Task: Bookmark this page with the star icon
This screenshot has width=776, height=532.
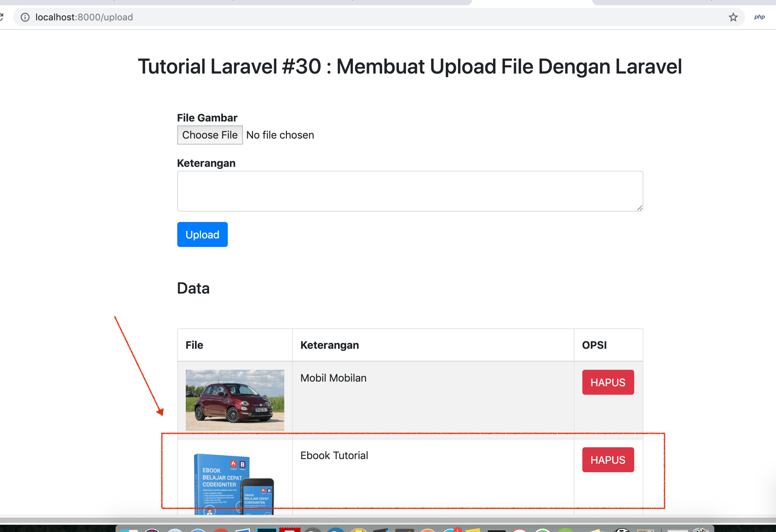Action: [x=733, y=17]
